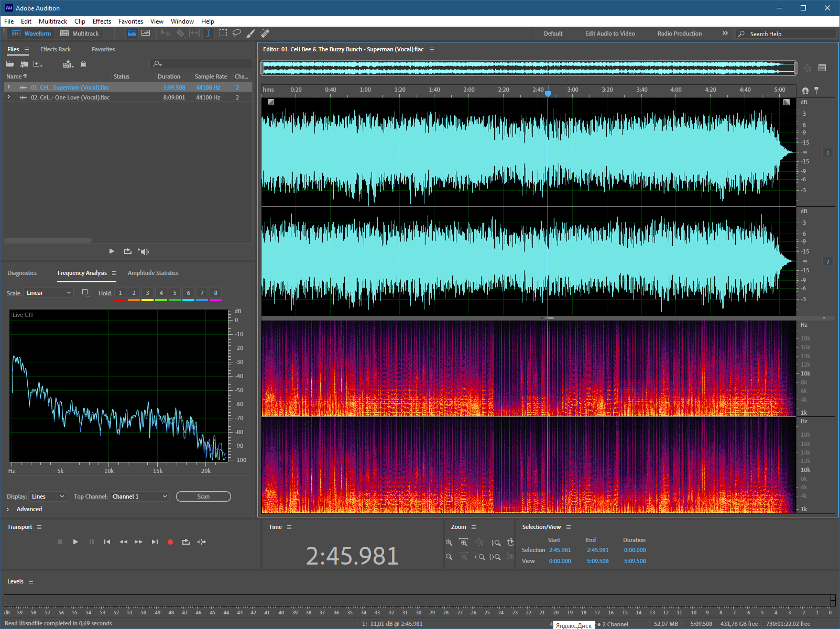Viewport: 840px width, 629px height.
Task: Click the headphones icon near timeline
Action: click(805, 90)
